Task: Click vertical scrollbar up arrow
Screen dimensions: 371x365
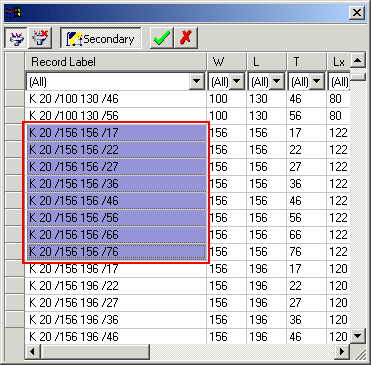Action: click(x=358, y=60)
